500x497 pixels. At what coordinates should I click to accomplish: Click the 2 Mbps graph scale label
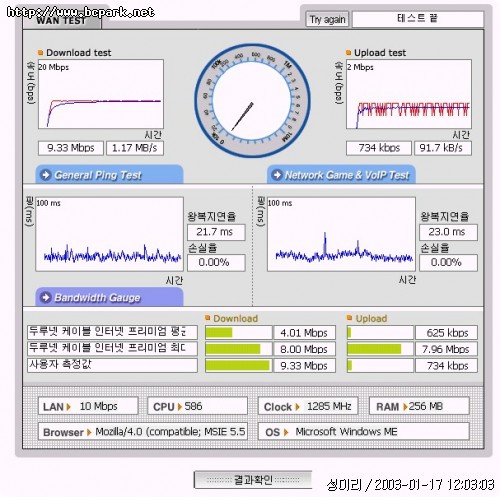tap(360, 67)
